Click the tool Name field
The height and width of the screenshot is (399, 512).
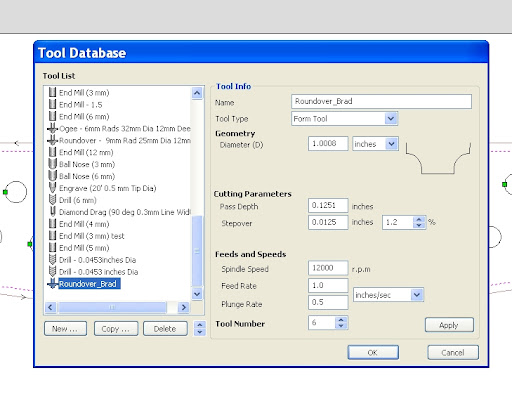pyautogui.click(x=381, y=101)
